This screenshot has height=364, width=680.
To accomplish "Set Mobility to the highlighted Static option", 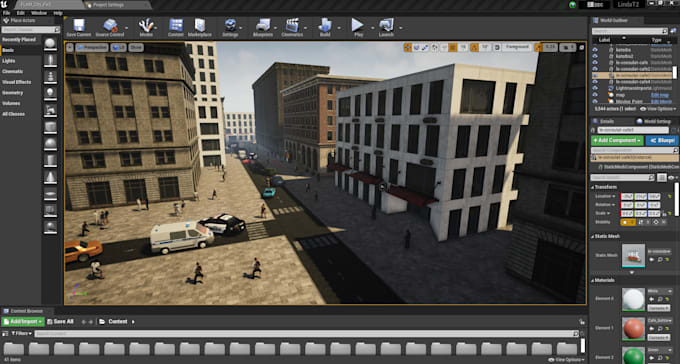I will point(628,222).
